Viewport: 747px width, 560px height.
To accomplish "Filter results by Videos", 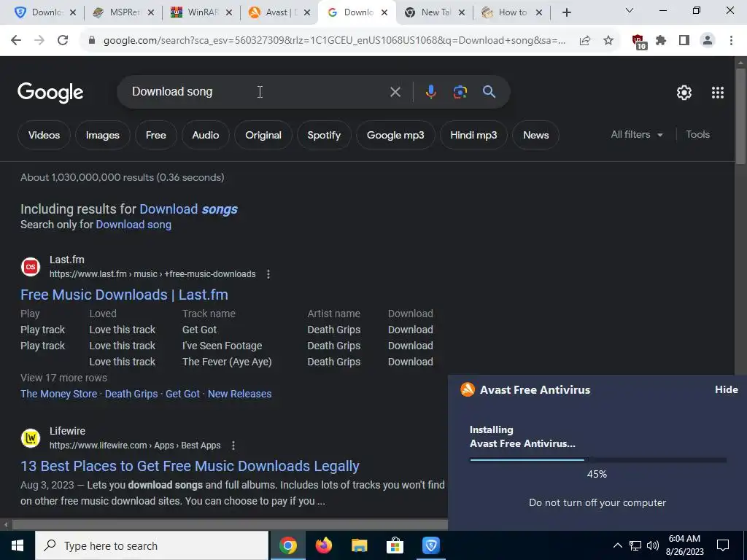I will point(44,135).
